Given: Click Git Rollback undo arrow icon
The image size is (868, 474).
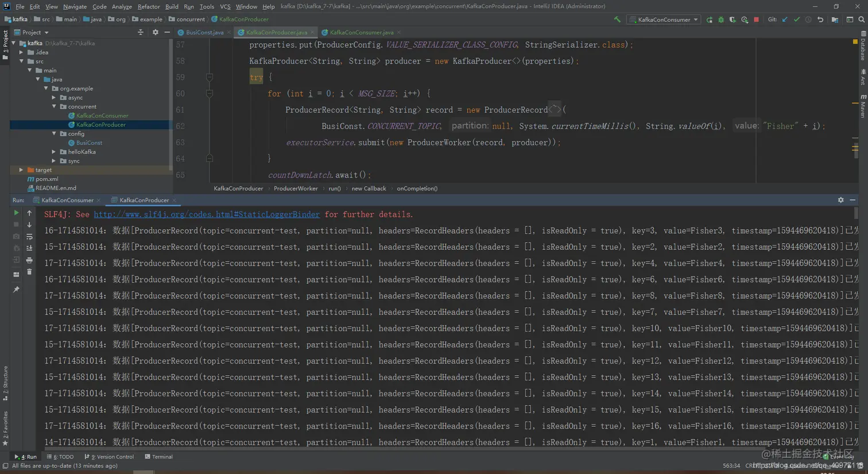Looking at the screenshot, I should (820, 20).
